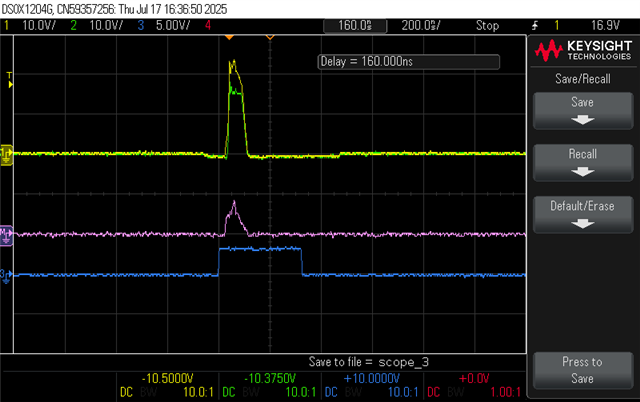Click the 200.0ns/ timebase readout

point(420,26)
